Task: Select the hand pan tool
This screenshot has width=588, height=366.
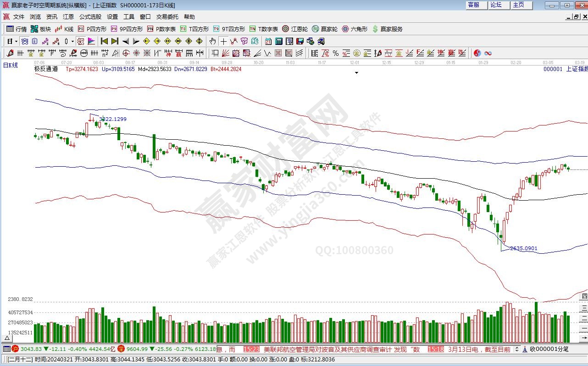Action: pyautogui.click(x=212, y=41)
